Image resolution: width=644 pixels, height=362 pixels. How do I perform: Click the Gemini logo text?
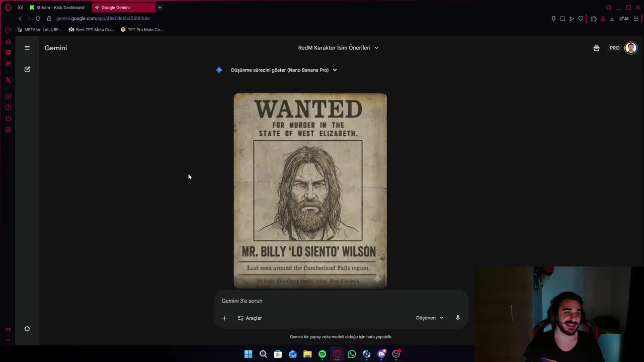(x=56, y=48)
